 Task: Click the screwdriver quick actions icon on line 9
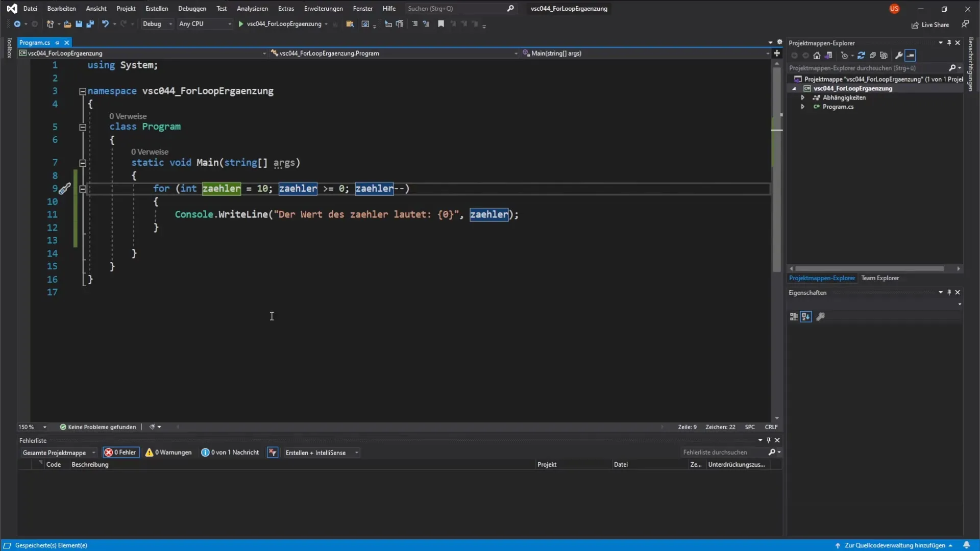point(64,189)
